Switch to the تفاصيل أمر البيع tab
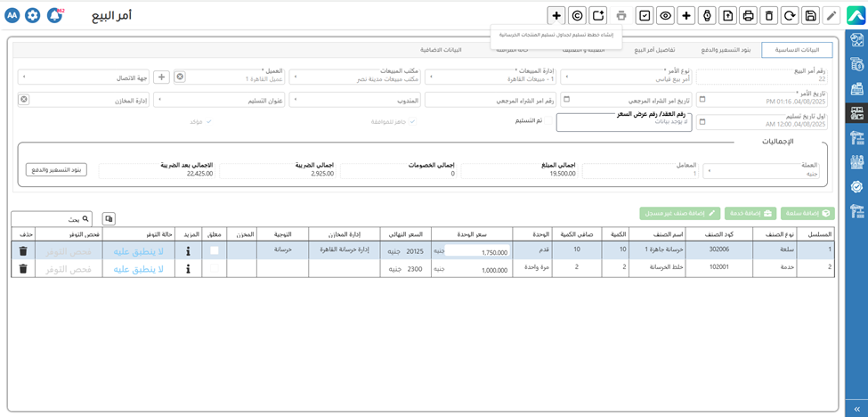The width and height of the screenshot is (868, 417). 654,50
